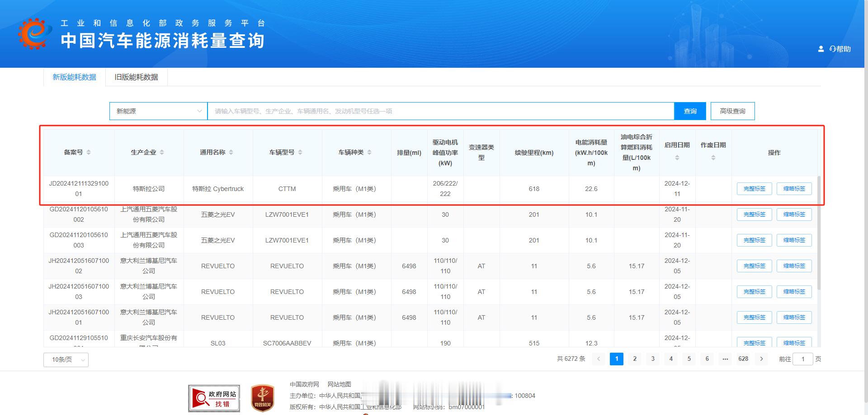The width and height of the screenshot is (868, 415).
Task: Go to page 1
Action: coord(617,359)
